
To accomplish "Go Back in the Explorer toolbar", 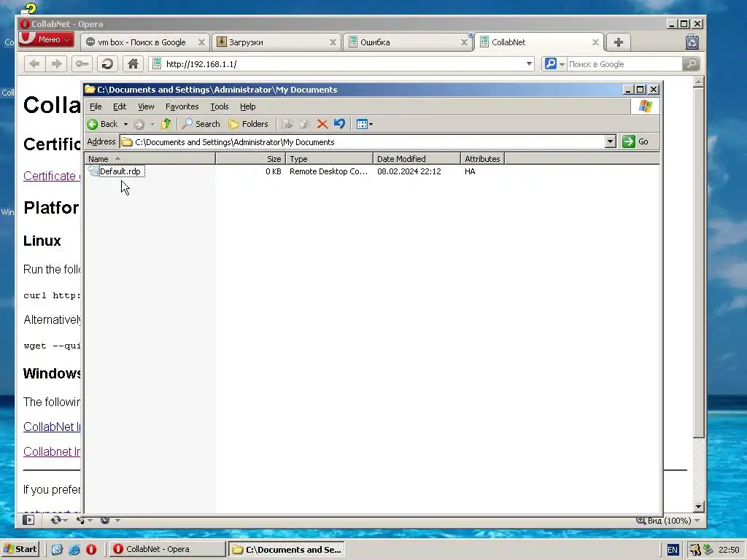I will 102,124.
